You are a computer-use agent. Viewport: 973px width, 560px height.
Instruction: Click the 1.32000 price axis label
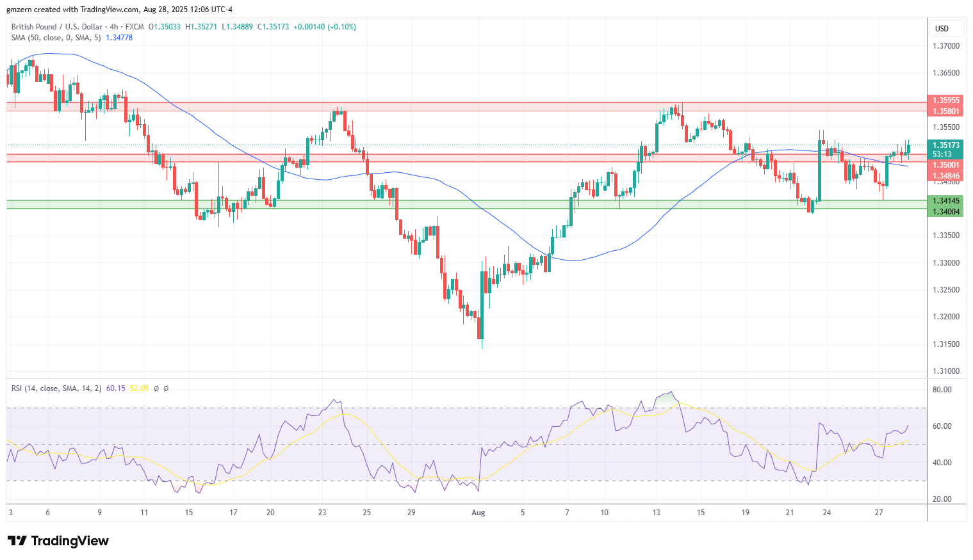[946, 317]
